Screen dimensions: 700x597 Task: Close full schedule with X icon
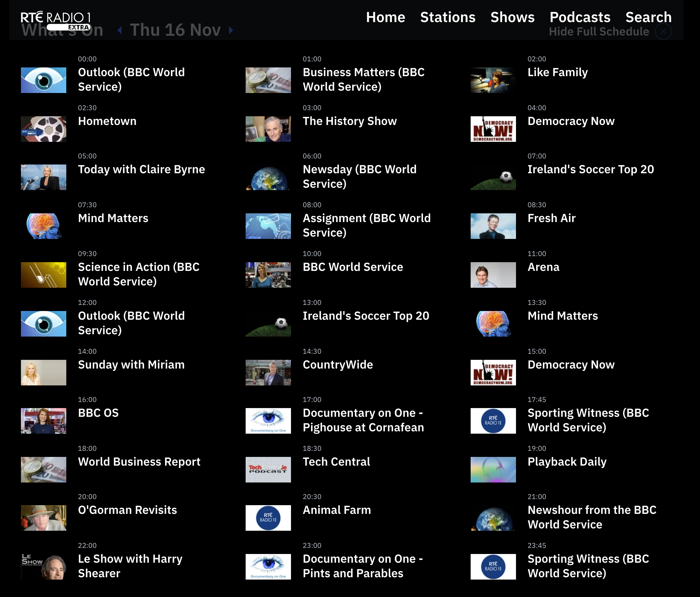663,31
